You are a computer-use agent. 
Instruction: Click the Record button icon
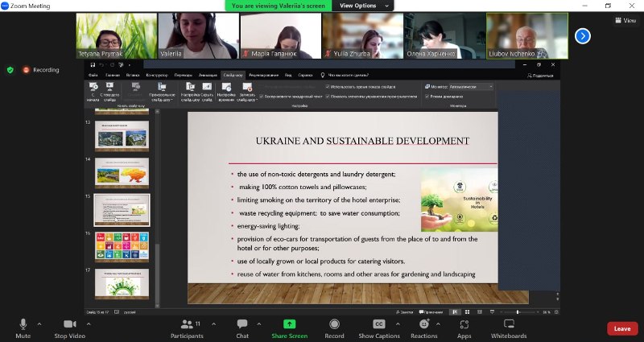(x=334, y=324)
